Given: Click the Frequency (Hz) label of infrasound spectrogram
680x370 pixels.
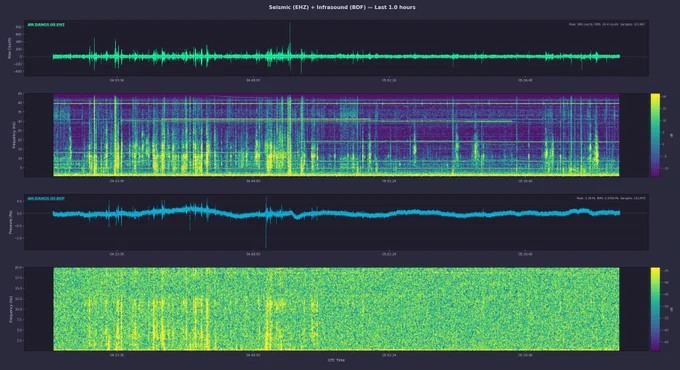Looking at the screenshot, I should click(10, 309).
